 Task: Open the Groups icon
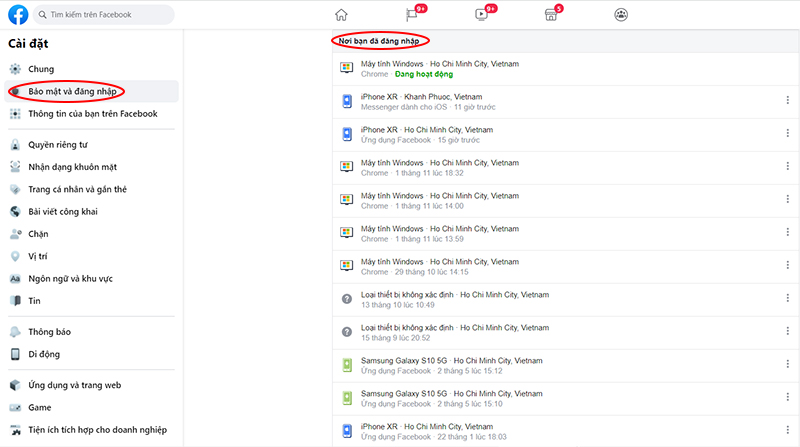click(x=621, y=15)
